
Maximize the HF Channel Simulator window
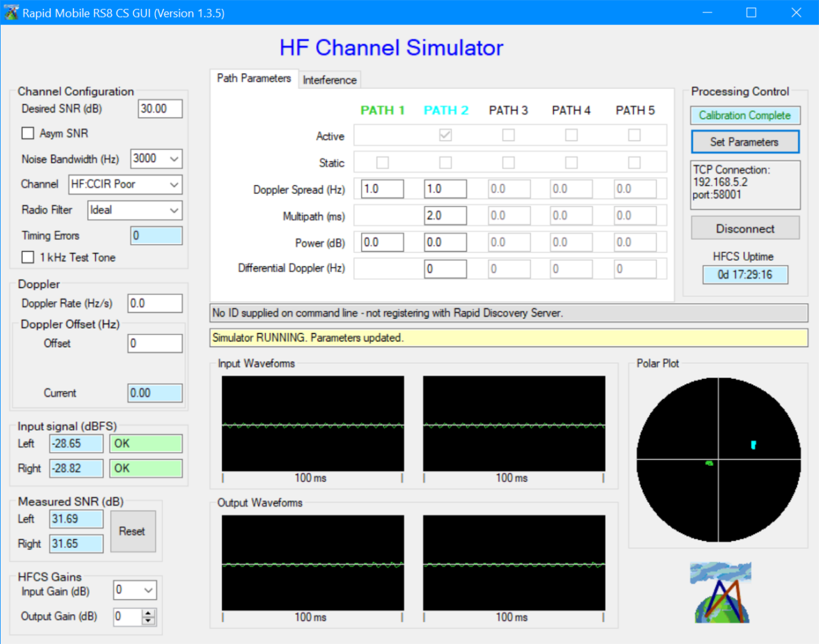point(751,13)
